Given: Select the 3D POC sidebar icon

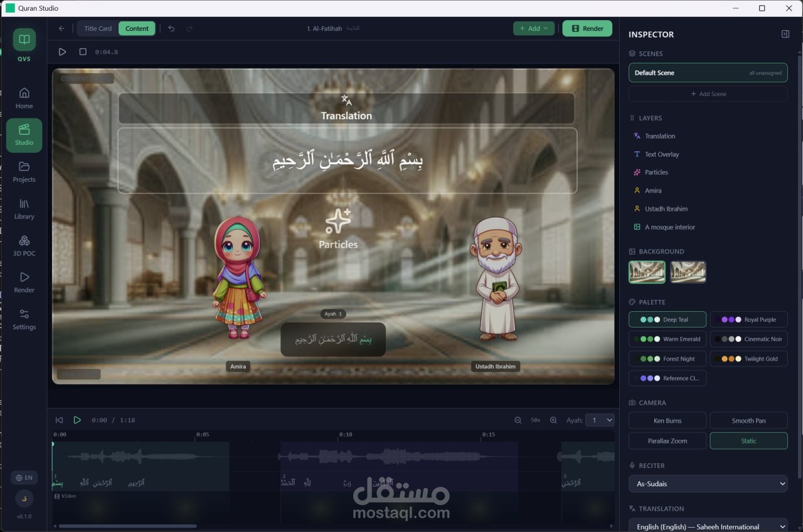Looking at the screenshot, I should [24, 245].
